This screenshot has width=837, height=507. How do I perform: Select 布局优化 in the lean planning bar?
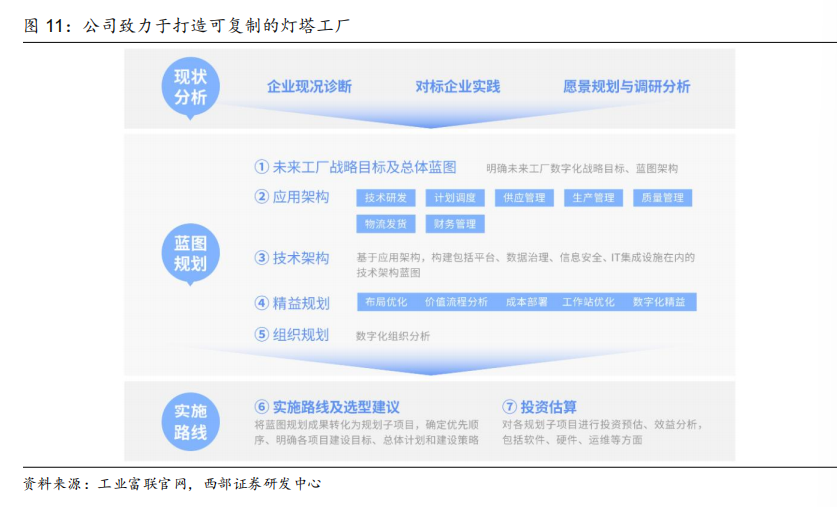(385, 302)
